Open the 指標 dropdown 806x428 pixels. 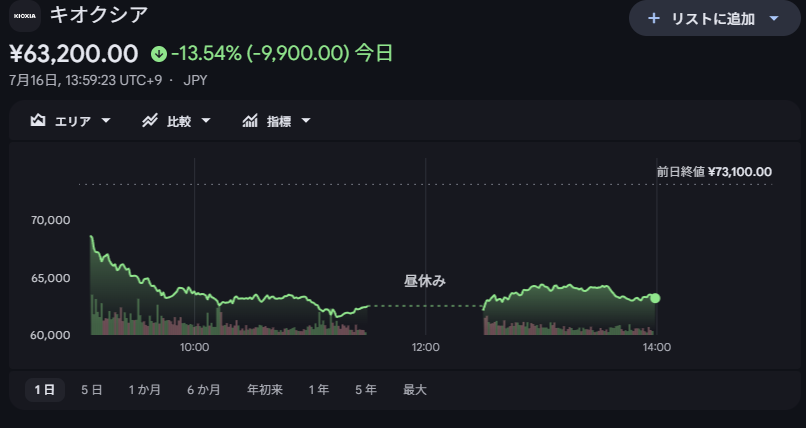click(x=306, y=121)
